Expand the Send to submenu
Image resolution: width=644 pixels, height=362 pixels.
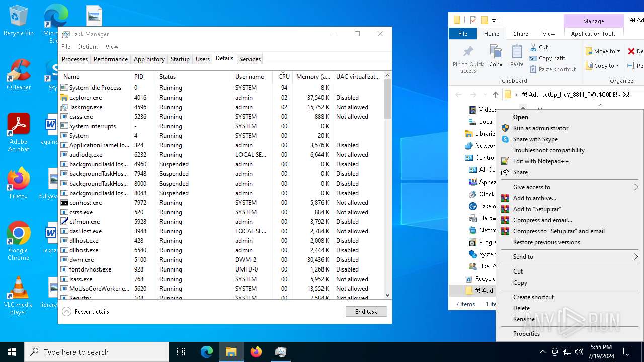pyautogui.click(x=570, y=257)
